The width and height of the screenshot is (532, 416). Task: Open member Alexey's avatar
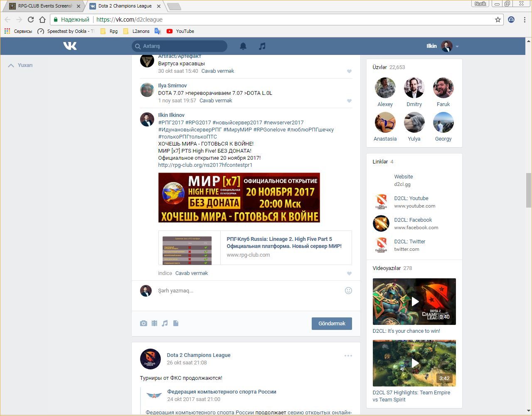pos(385,88)
